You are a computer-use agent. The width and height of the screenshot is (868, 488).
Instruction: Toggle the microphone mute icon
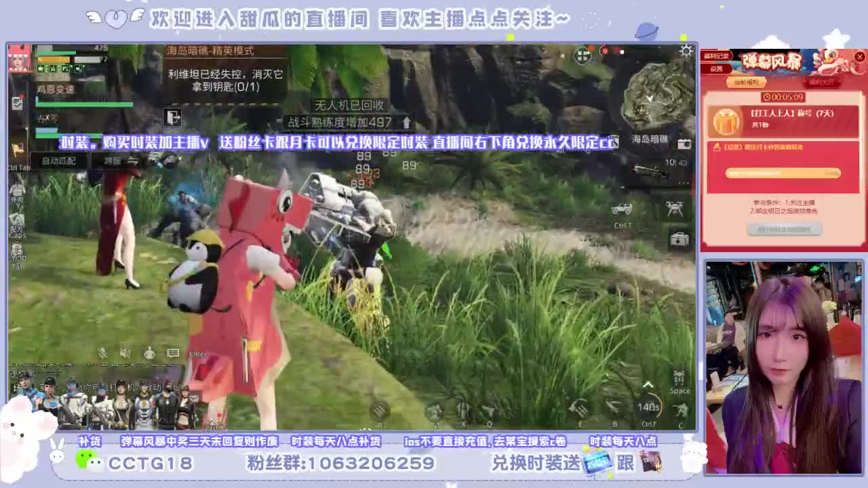102,353
